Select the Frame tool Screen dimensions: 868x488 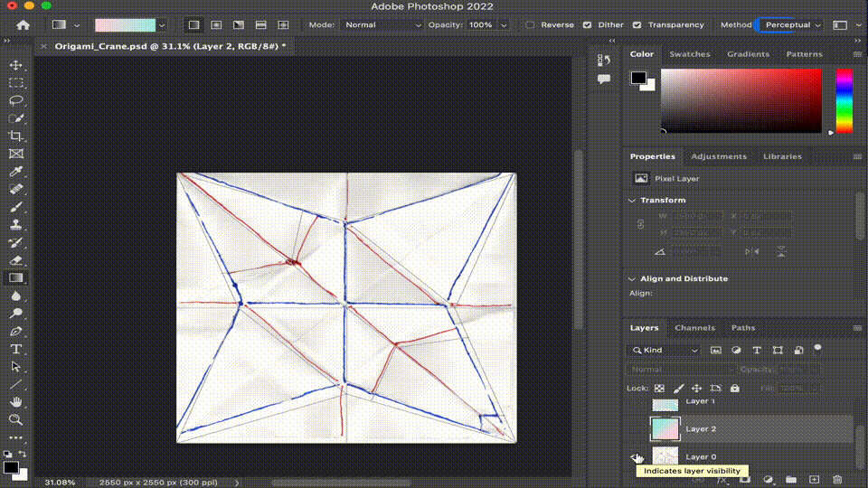click(x=16, y=154)
